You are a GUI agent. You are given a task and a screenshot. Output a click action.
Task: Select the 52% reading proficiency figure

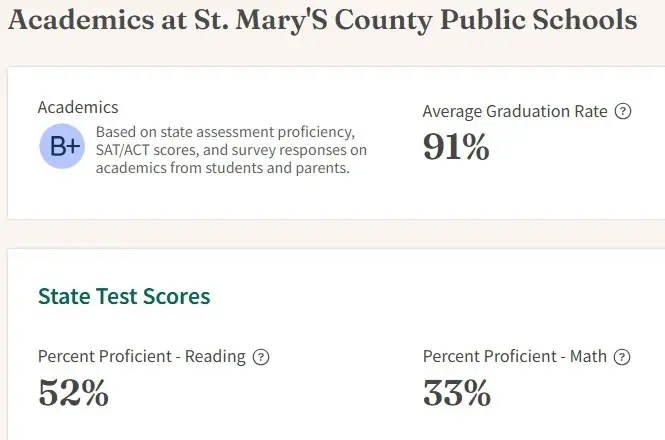(x=73, y=392)
